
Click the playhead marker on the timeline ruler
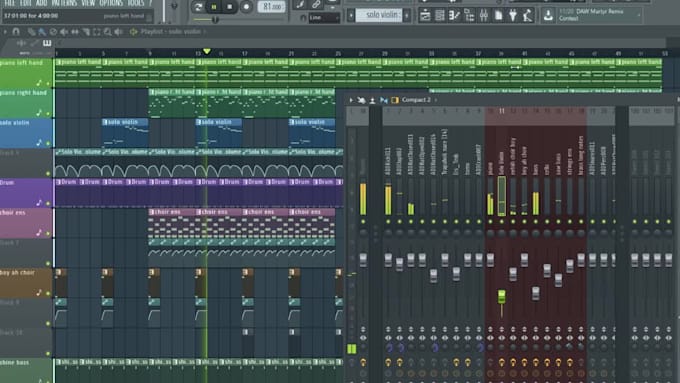207,51
